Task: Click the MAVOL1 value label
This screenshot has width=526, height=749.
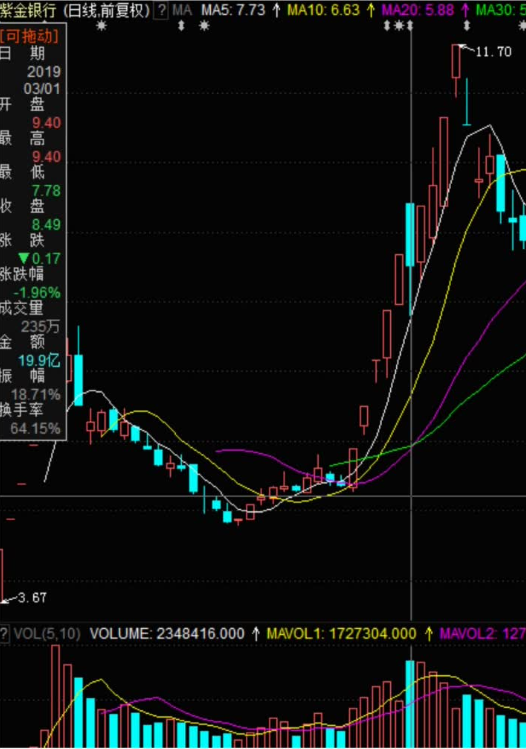Action: pos(341,634)
